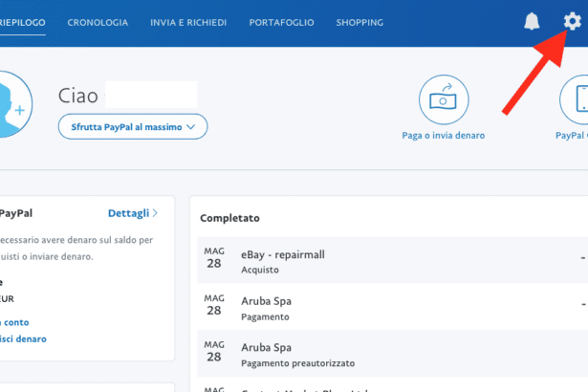Click the denaro link
The width and height of the screenshot is (588, 392).
[x=23, y=338]
